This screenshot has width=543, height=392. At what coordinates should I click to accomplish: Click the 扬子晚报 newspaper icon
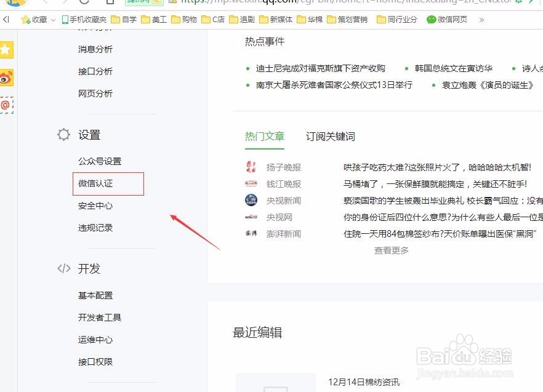(251, 167)
